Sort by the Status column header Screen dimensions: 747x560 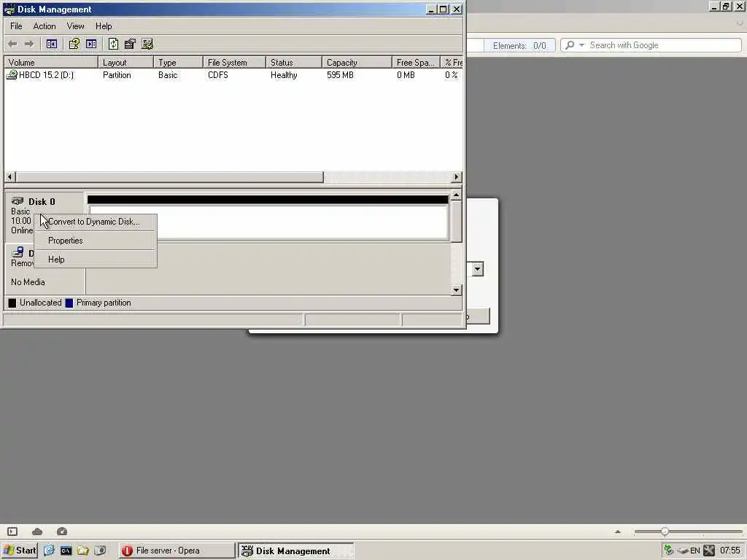point(294,63)
